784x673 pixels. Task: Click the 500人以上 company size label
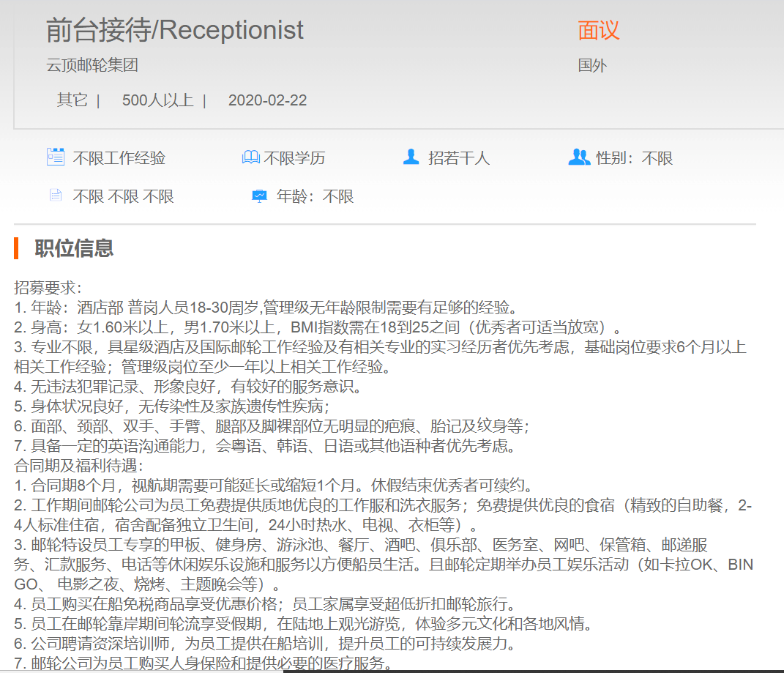coord(157,100)
